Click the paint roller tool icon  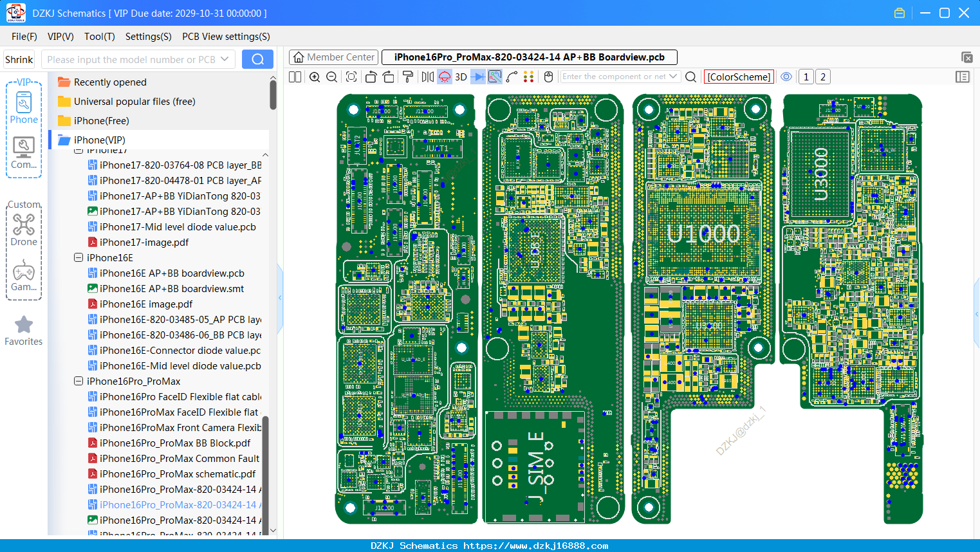pyautogui.click(x=408, y=77)
